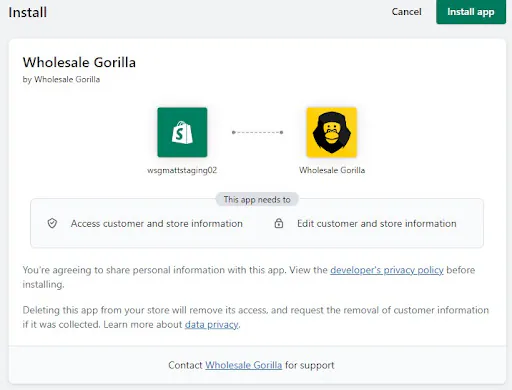Click the "by Wholesale Gorilla" developer text
The image size is (512, 390).
click(x=61, y=79)
